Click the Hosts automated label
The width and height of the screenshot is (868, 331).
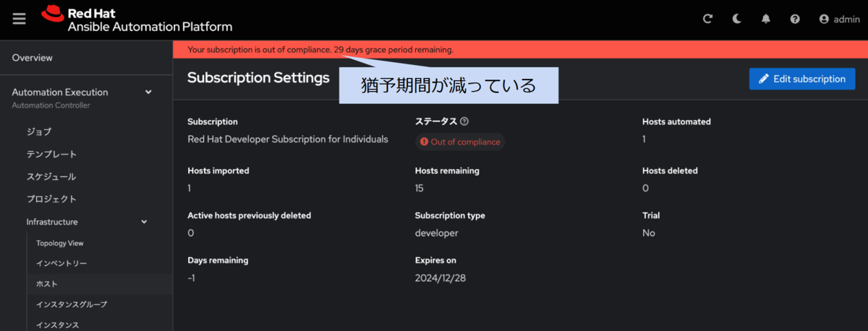click(676, 121)
